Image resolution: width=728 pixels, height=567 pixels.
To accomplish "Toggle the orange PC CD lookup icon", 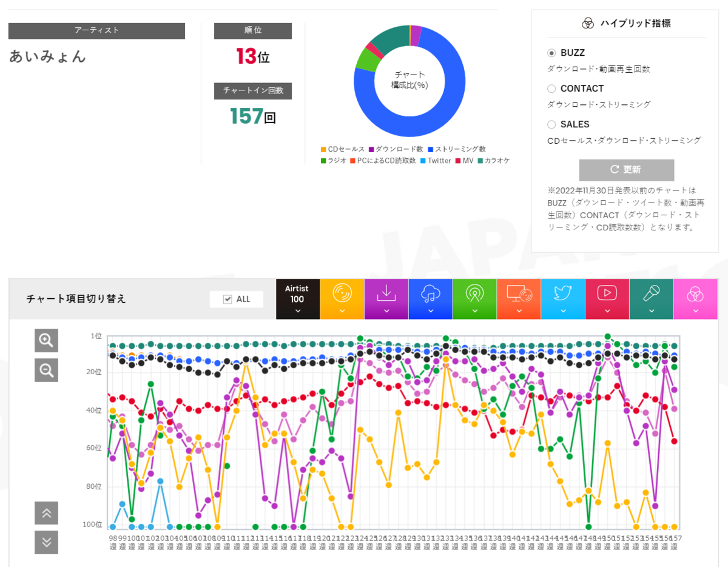I will (519, 293).
